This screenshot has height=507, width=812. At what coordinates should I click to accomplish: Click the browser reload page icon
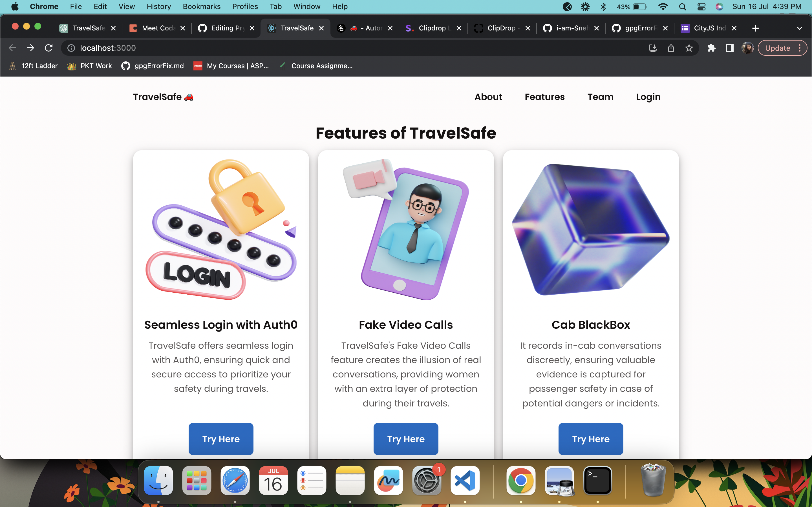coord(49,48)
